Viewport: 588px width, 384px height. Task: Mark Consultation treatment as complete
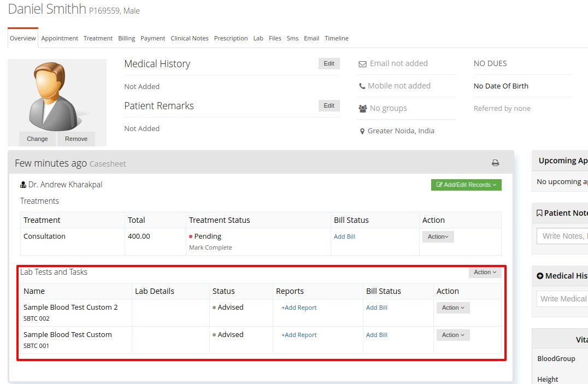(x=210, y=247)
